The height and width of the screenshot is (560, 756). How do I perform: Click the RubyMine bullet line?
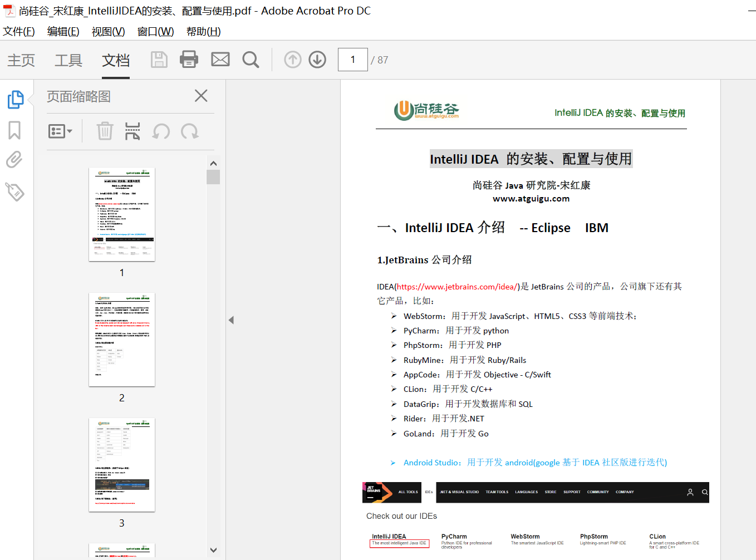tap(465, 360)
